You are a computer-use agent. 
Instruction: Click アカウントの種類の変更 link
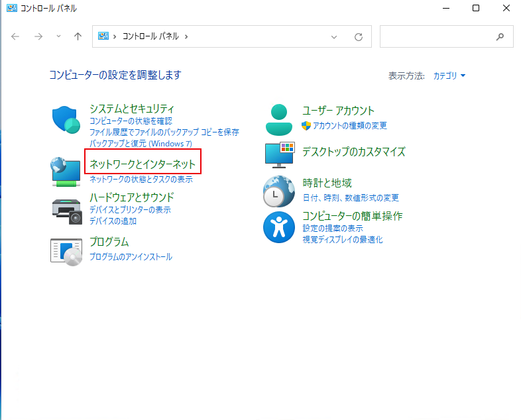tap(350, 126)
